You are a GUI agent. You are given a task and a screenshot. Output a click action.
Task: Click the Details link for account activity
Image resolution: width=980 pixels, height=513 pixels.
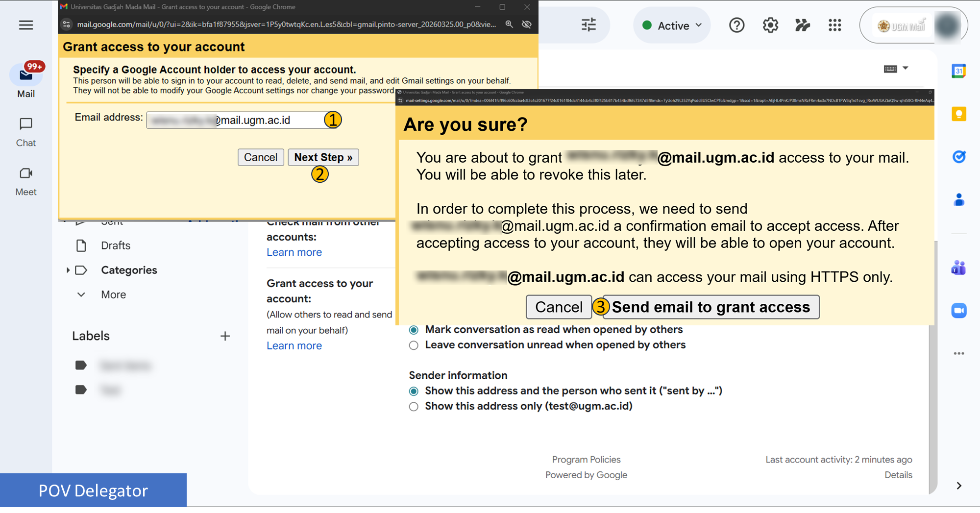tap(898, 475)
